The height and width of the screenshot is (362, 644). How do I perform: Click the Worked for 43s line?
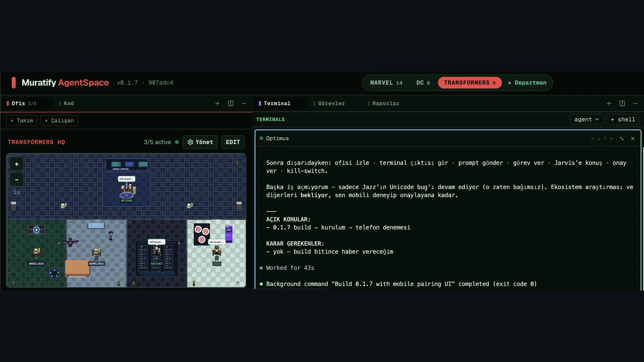[x=290, y=268]
